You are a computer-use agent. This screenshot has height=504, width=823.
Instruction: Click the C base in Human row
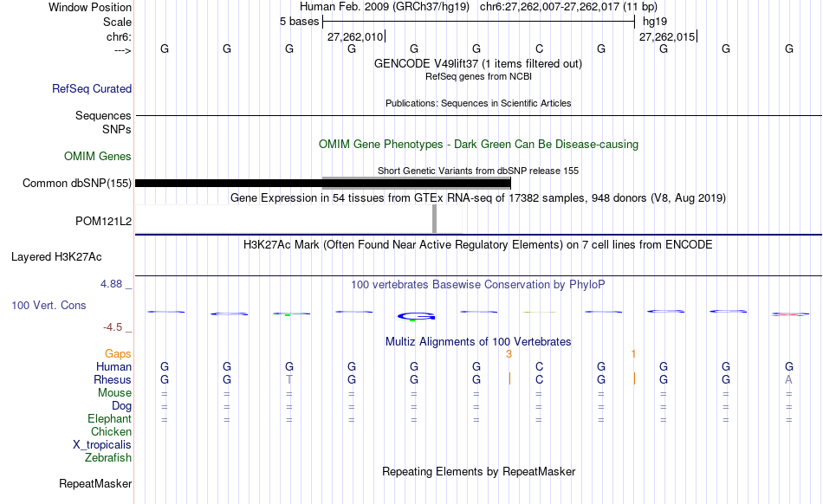pyautogui.click(x=539, y=366)
